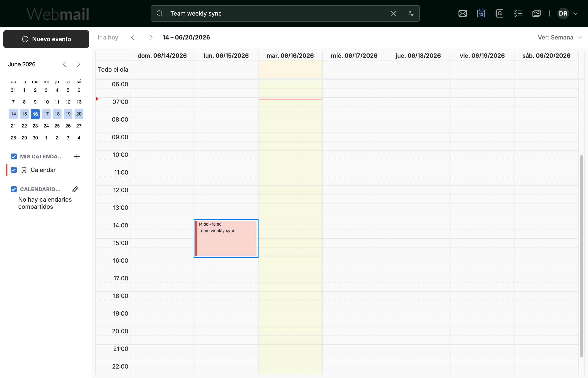Add a new calendar with plus icon

click(77, 156)
